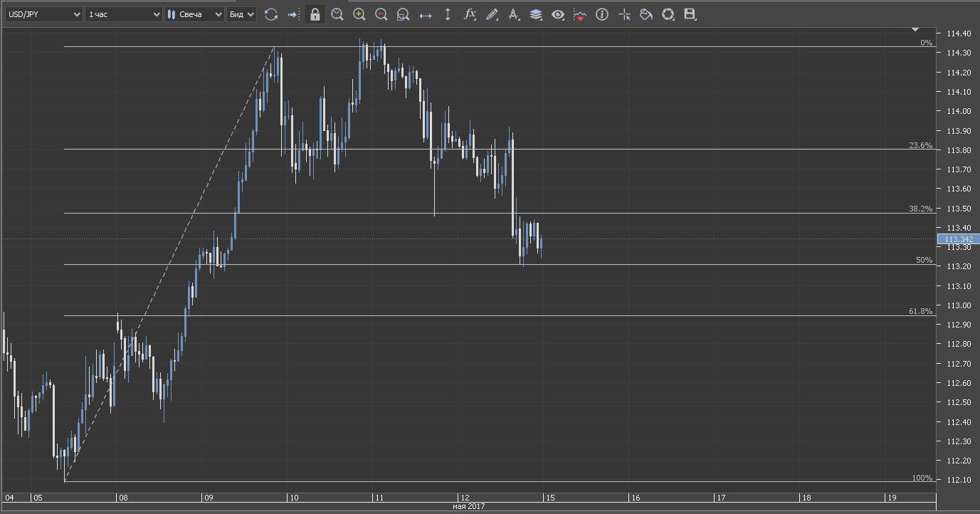
Task: Click the save floppy disk icon
Action: click(x=689, y=14)
